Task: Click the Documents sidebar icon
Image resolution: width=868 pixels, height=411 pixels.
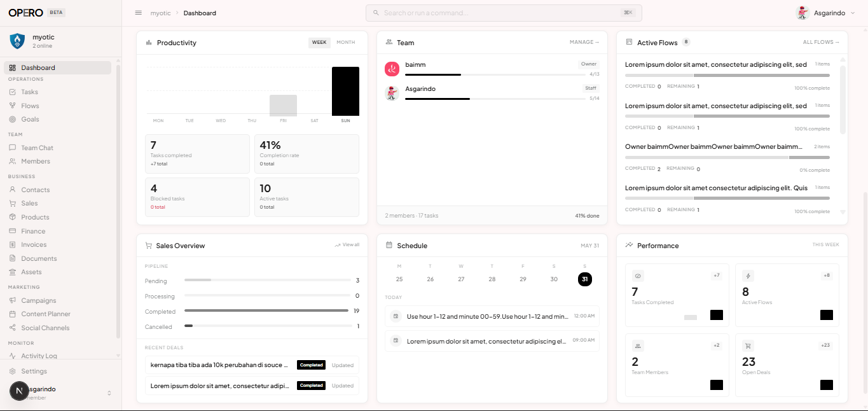Action: tap(13, 258)
